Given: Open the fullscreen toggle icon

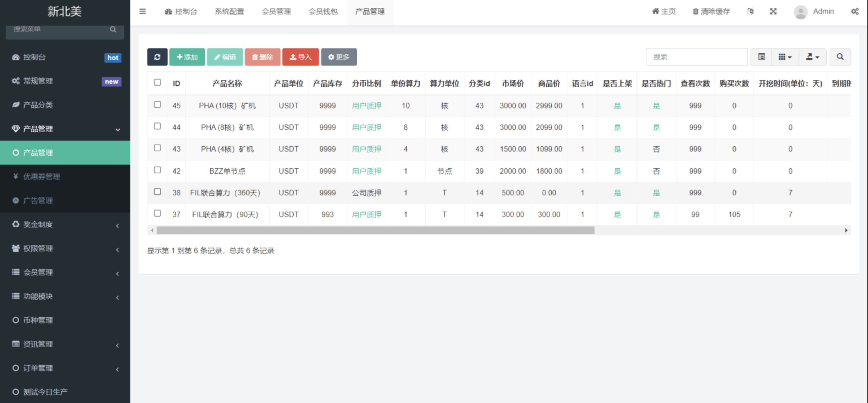Looking at the screenshot, I should (773, 11).
